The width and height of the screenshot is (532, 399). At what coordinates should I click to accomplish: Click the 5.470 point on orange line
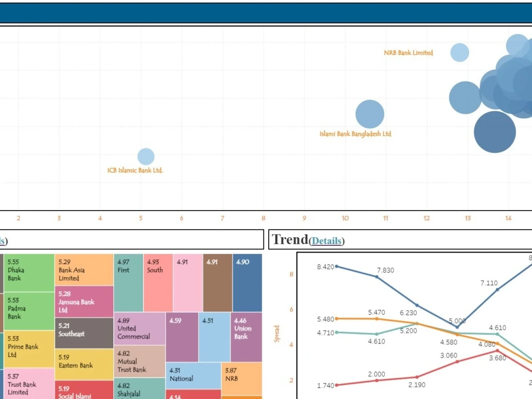(377, 319)
